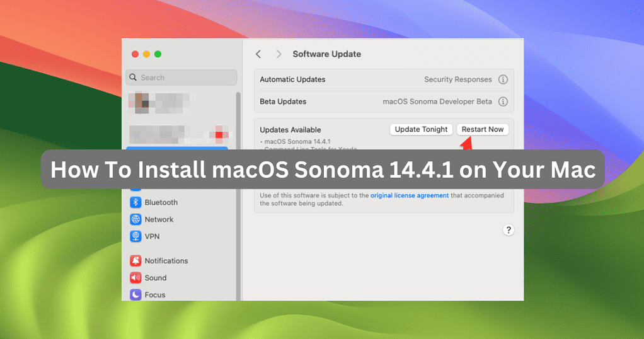
Task: Click the Restart Now button
Action: click(x=482, y=129)
